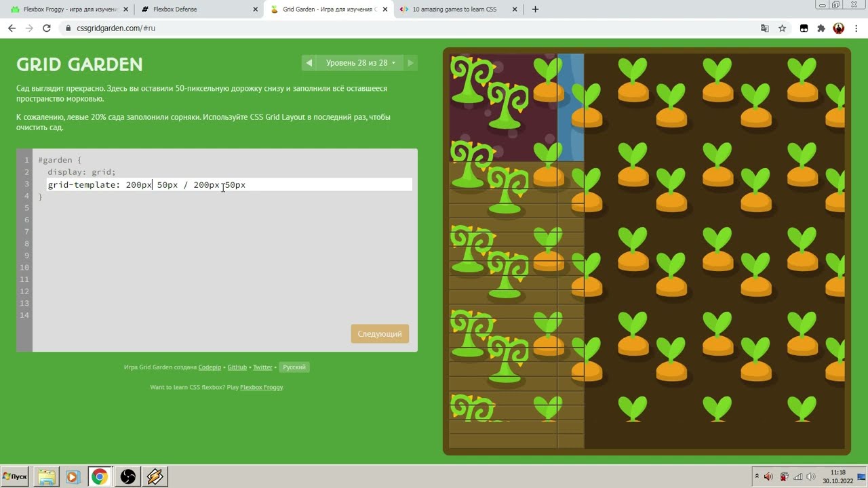Open a new browser tab
The width and height of the screenshot is (868, 488).
coord(535,9)
